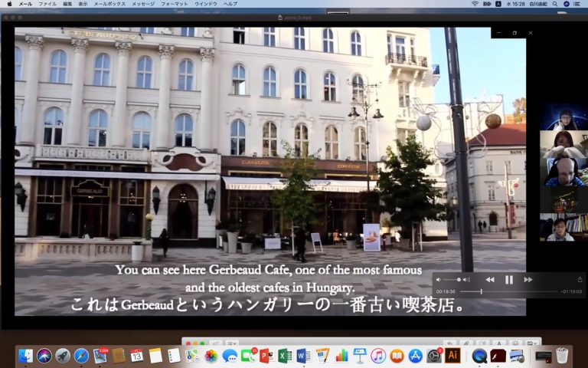Open the Trash in the Dock
588x368 pixels.
click(562, 355)
